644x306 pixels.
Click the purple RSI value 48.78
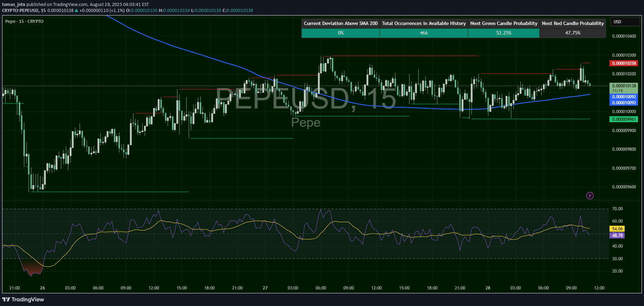point(617,236)
